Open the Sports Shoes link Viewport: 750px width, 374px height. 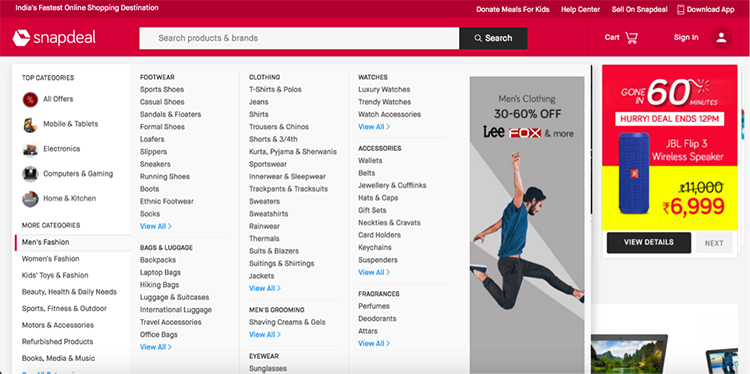pyautogui.click(x=162, y=89)
